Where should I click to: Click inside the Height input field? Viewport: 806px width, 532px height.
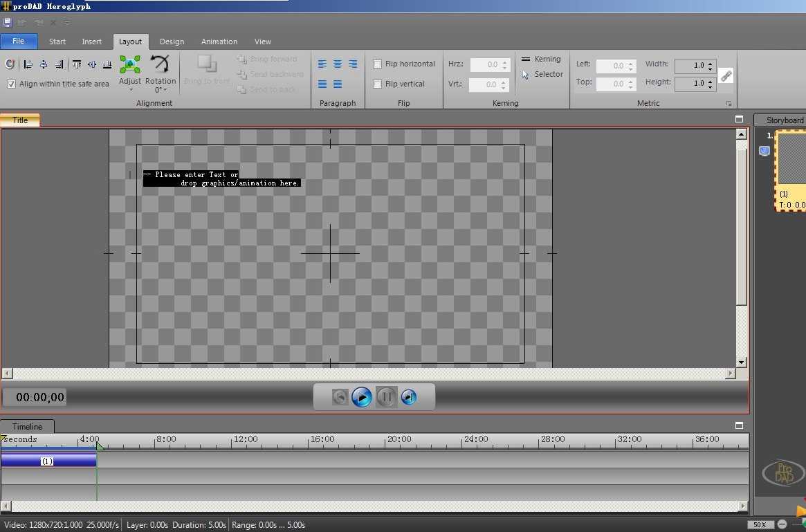[691, 83]
